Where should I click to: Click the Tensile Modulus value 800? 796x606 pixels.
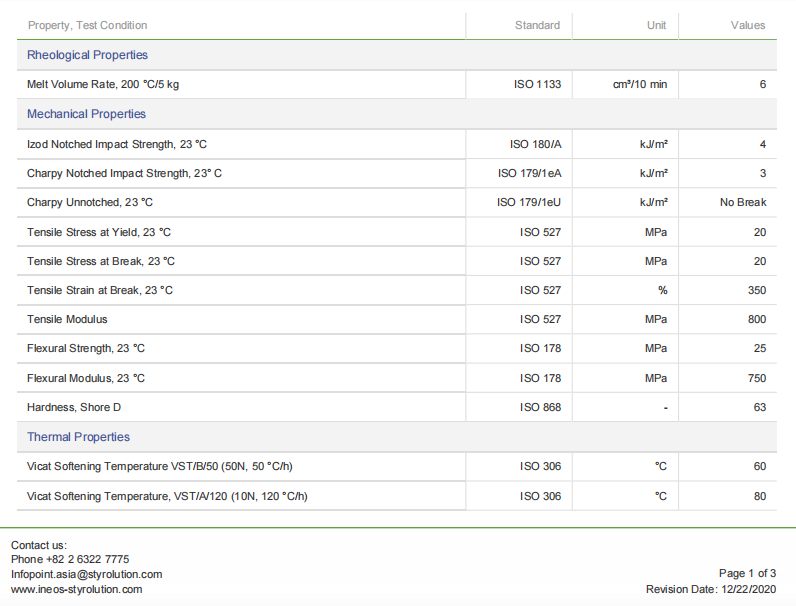point(756,319)
